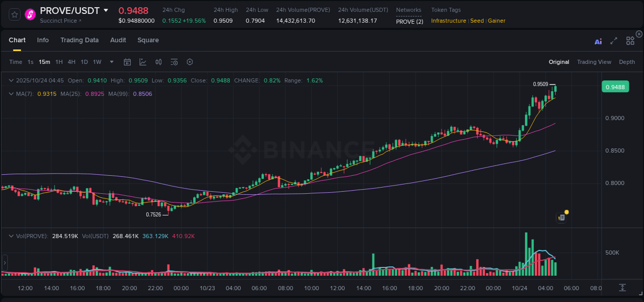Select the 1D timeframe
Viewport: 644px width, 302px height.
84,62
